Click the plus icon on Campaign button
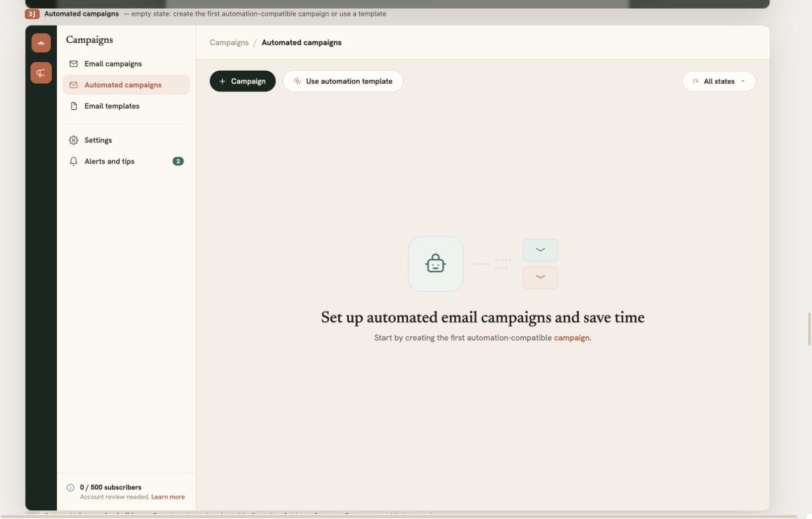 click(223, 81)
